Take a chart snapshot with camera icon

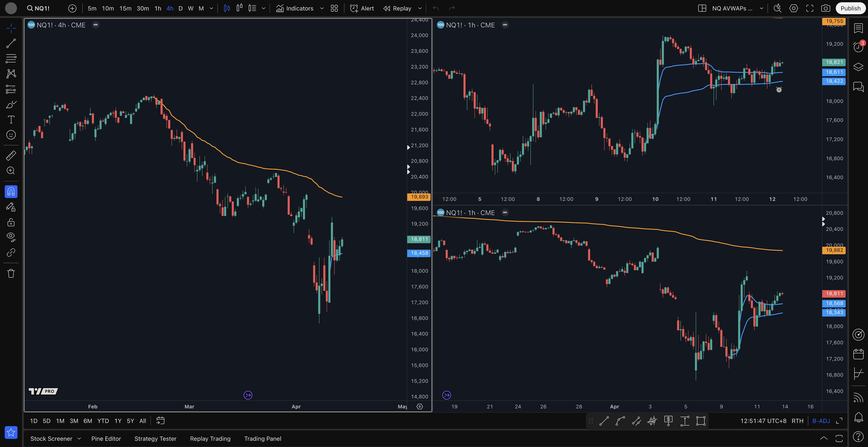[825, 8]
